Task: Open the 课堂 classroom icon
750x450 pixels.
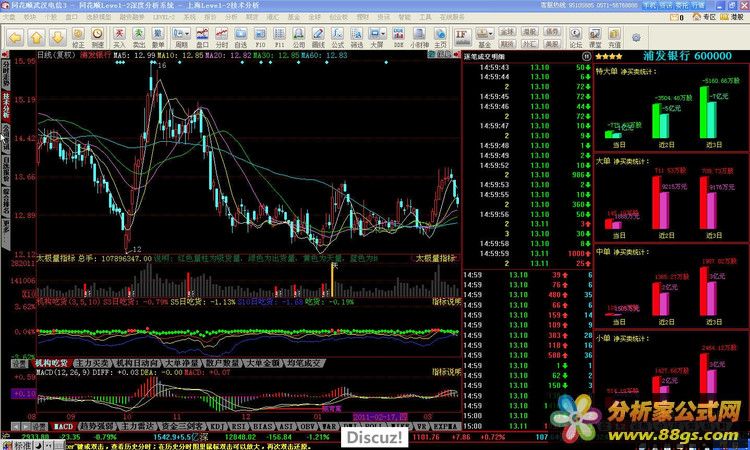Action: [x=595, y=37]
